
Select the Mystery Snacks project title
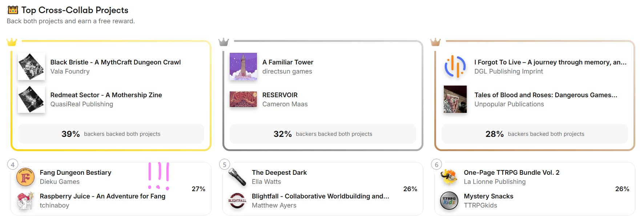(488, 196)
